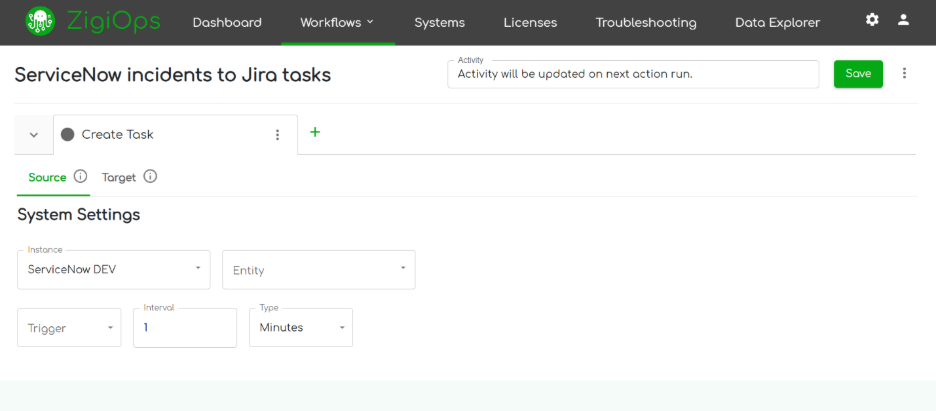Open the Systems page
This screenshot has height=411, width=936.
pyautogui.click(x=439, y=23)
